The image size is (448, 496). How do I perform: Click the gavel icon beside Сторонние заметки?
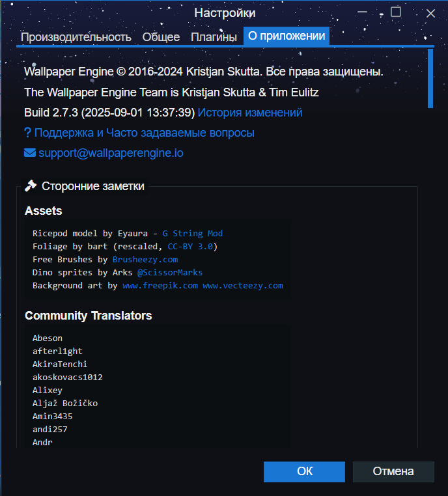[x=31, y=186]
